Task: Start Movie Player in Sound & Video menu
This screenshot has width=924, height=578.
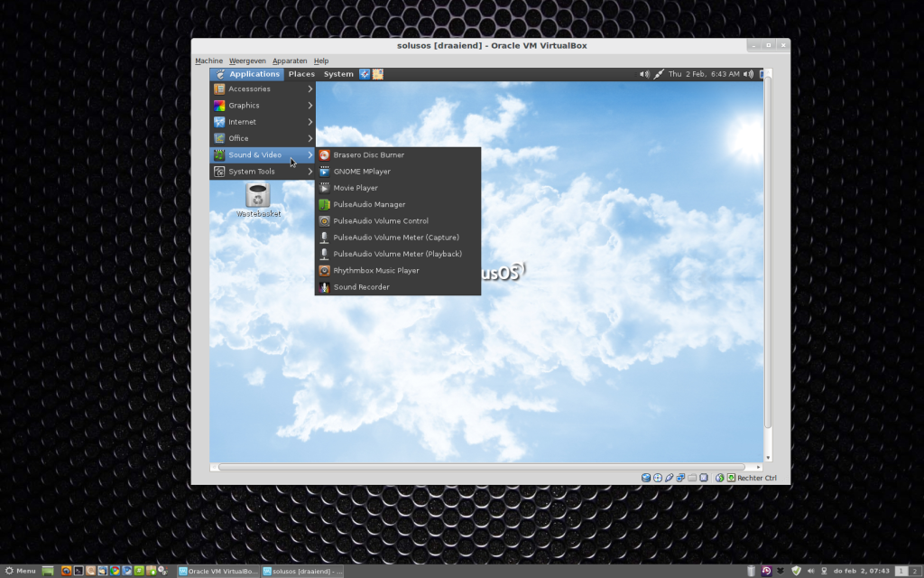Action: 398,188
